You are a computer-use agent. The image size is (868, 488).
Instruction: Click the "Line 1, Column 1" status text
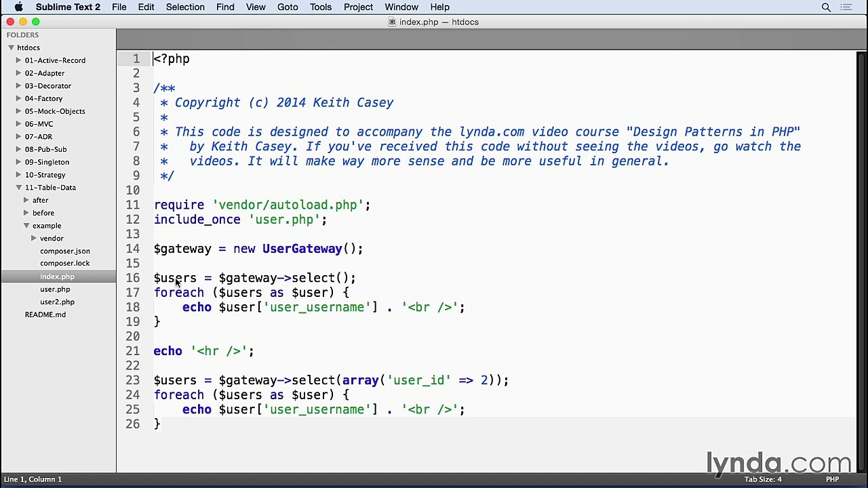(33, 479)
